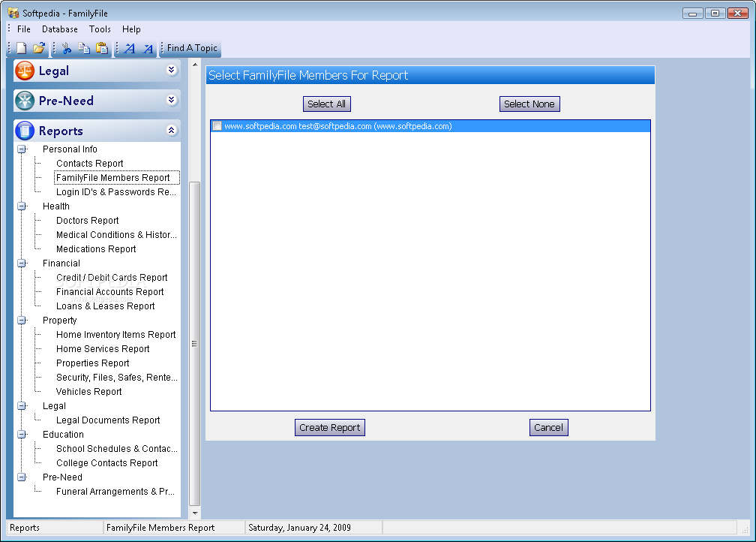Screen dimensions: 756x542
Task: Click the Create Report button
Action: pos(330,427)
